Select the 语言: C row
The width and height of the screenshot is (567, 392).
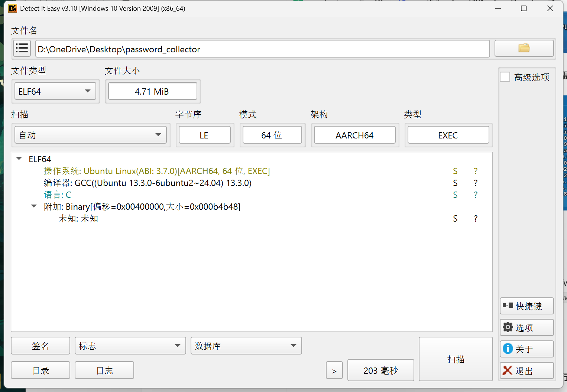click(x=252, y=195)
